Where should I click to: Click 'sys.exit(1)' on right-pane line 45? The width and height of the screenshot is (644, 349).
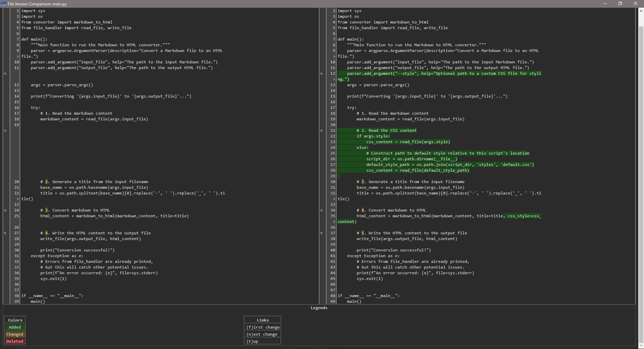370,279
